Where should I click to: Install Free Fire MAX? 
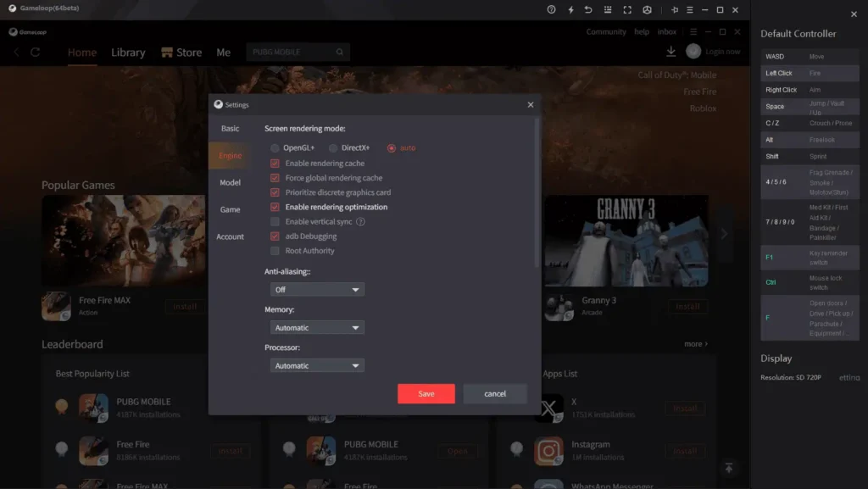185,307
